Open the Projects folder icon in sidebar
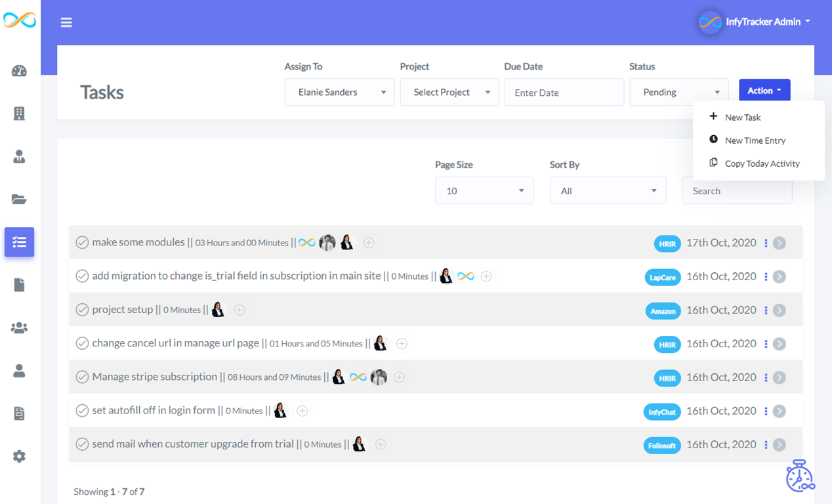This screenshot has height=504, width=832. (x=19, y=199)
